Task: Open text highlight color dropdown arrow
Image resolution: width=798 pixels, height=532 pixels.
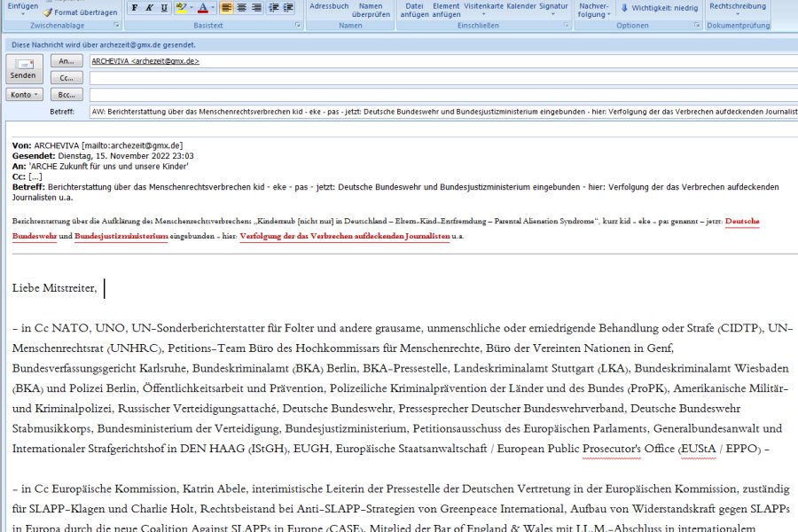Action: [192, 8]
